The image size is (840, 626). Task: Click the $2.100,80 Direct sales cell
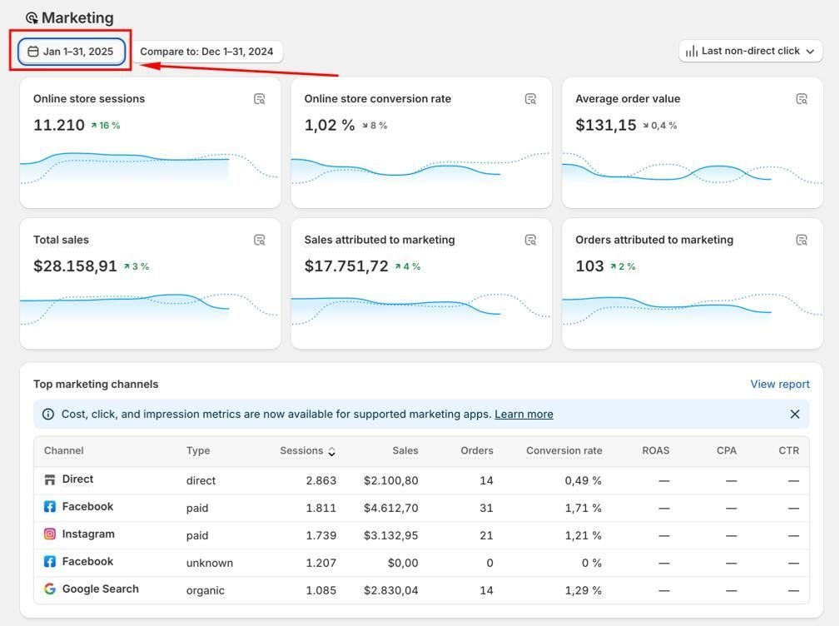391,480
